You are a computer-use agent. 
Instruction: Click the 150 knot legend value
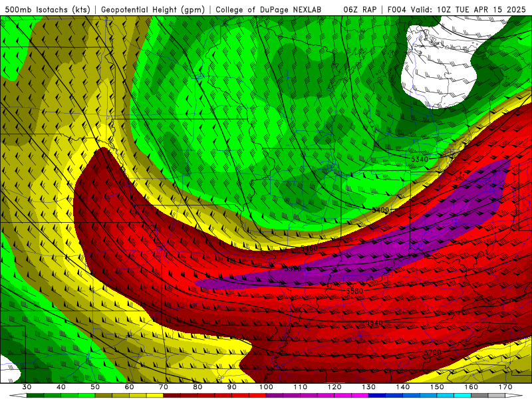pyautogui.click(x=437, y=387)
